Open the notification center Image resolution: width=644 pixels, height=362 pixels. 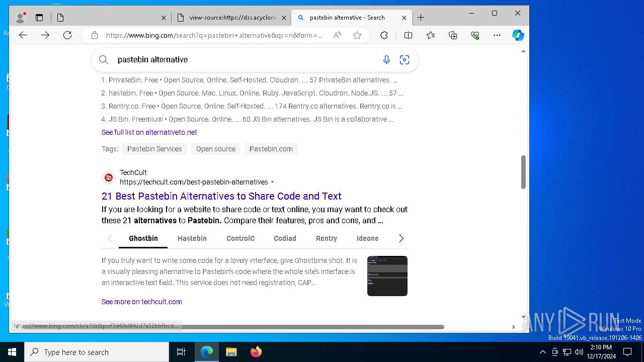click(627, 352)
